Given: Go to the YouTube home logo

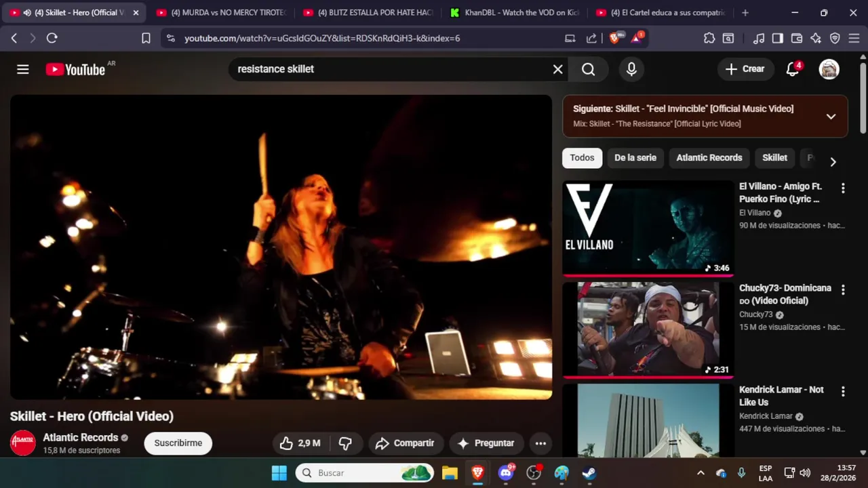Looking at the screenshot, I should pos(75,69).
